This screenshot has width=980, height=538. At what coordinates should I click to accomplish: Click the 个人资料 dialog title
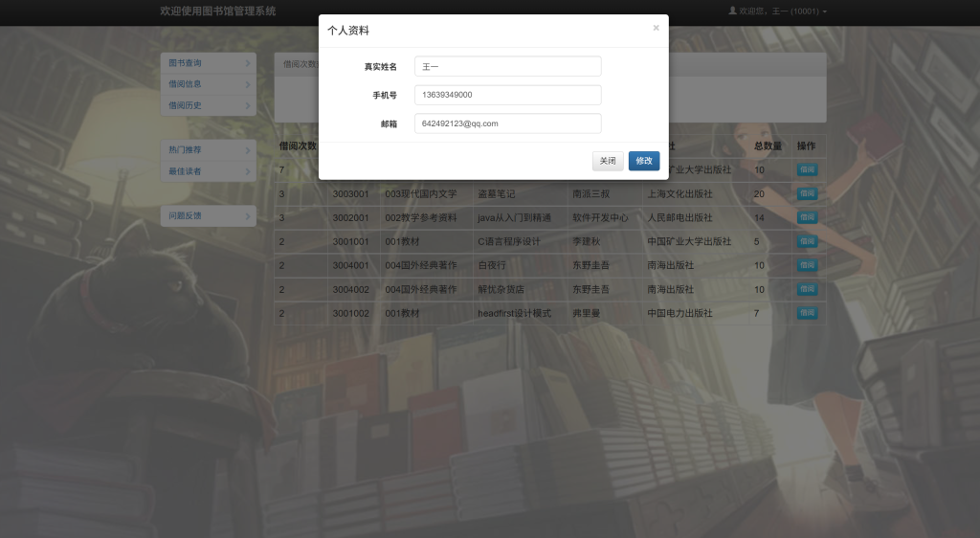point(348,31)
